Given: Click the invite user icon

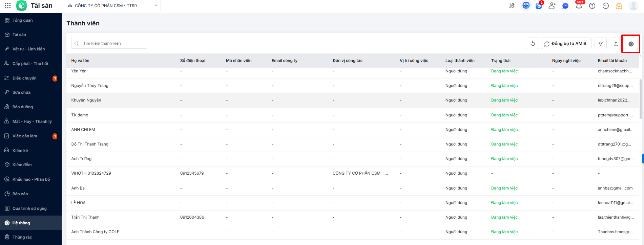Looking at the screenshot, I should click(552, 6).
